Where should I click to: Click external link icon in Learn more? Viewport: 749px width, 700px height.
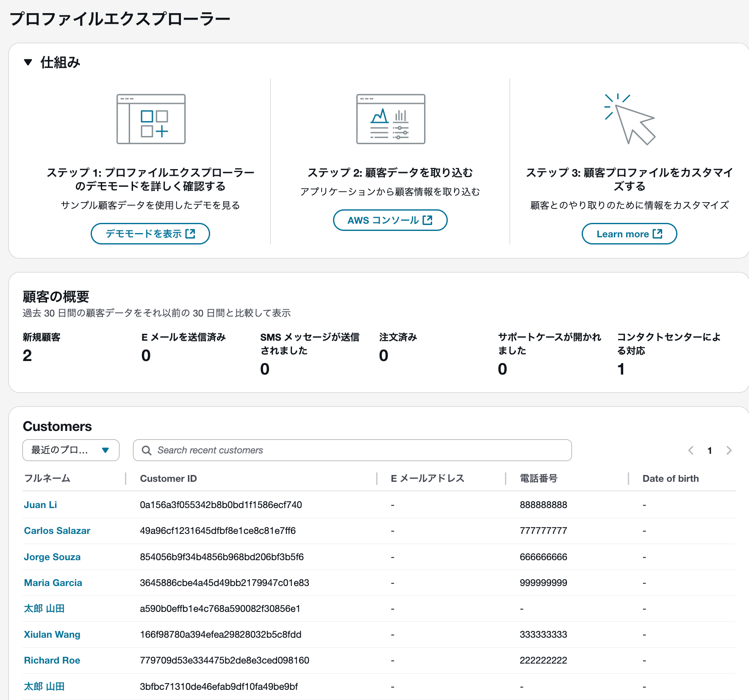coord(657,233)
